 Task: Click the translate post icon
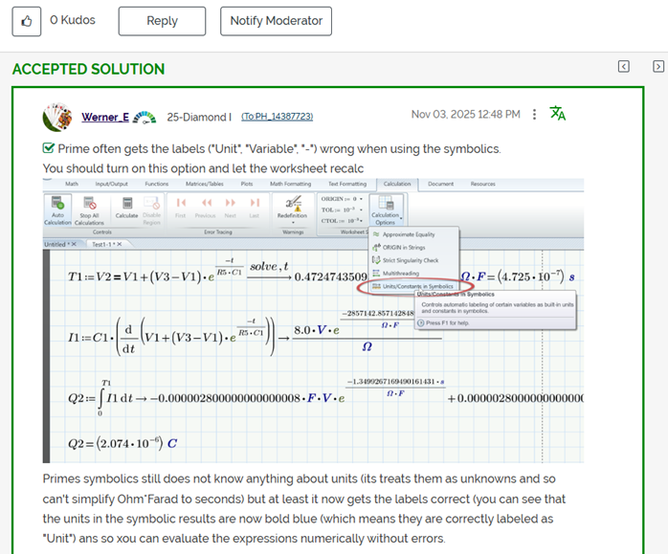click(x=558, y=114)
